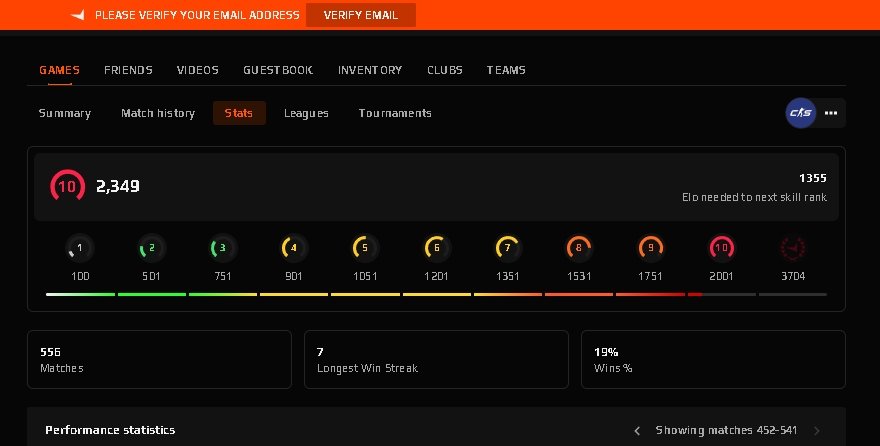Select the level 5 skill rank icon
This screenshot has width=880, height=446.
365,247
